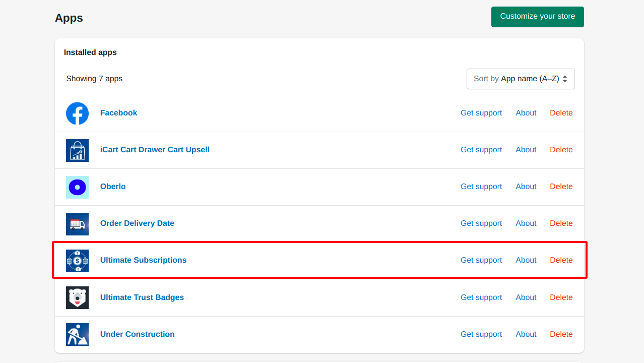This screenshot has width=644, height=363.
Task: Delete the iCart Cart Drawer app
Action: click(x=561, y=150)
